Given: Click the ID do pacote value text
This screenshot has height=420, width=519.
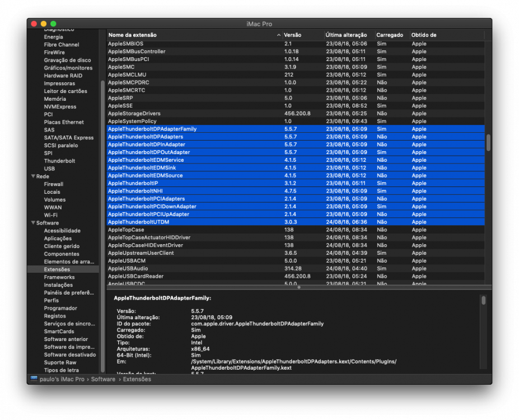Looking at the screenshot, I should pyautogui.click(x=257, y=324).
